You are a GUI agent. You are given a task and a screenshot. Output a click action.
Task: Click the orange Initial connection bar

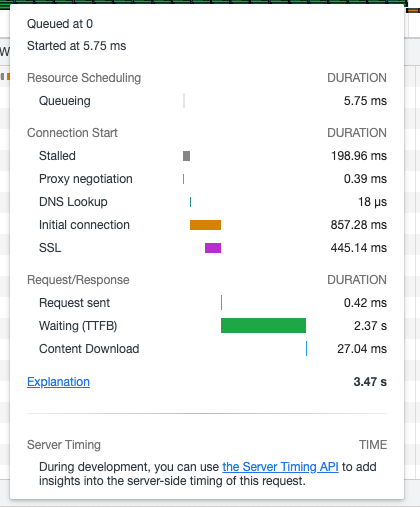205,225
